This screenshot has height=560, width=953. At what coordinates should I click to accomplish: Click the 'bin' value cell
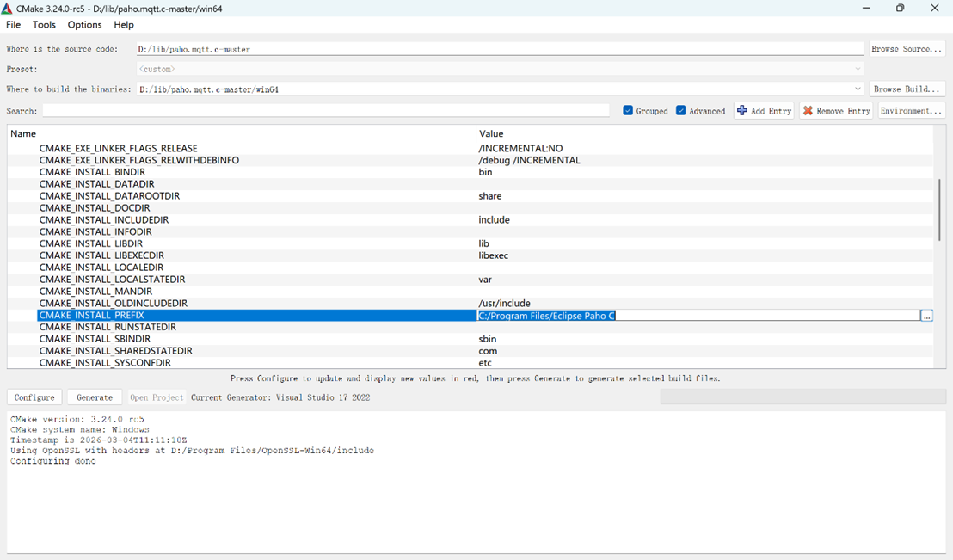pos(485,172)
